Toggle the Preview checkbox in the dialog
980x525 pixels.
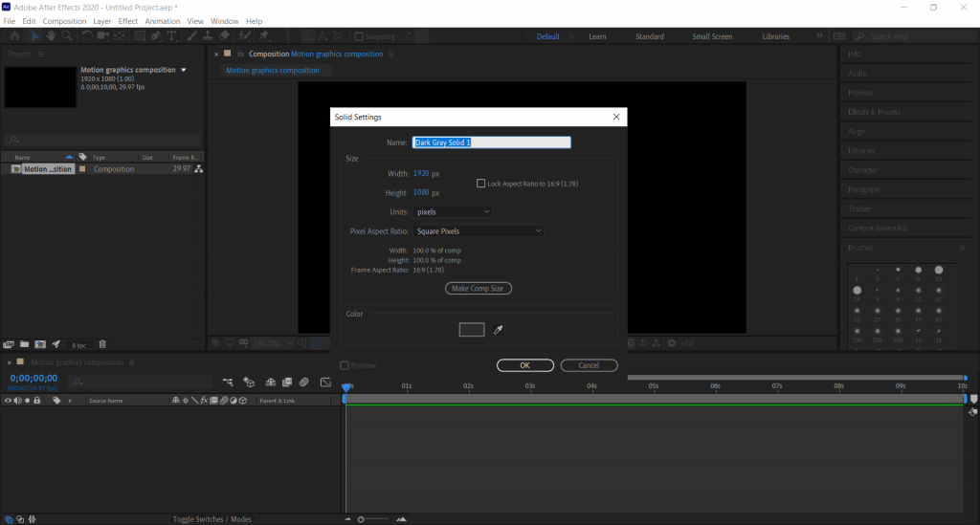pyautogui.click(x=345, y=365)
